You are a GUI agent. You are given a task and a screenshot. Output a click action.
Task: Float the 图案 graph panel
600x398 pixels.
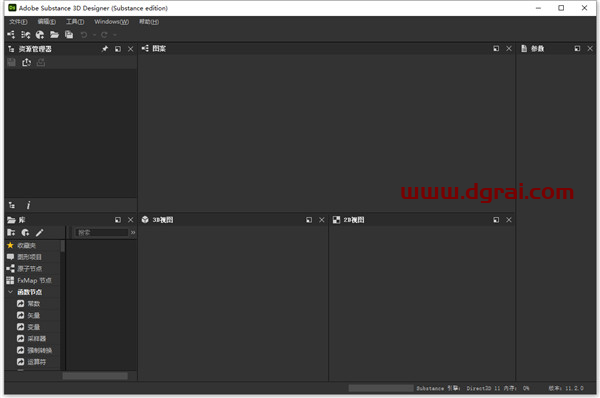coord(496,49)
